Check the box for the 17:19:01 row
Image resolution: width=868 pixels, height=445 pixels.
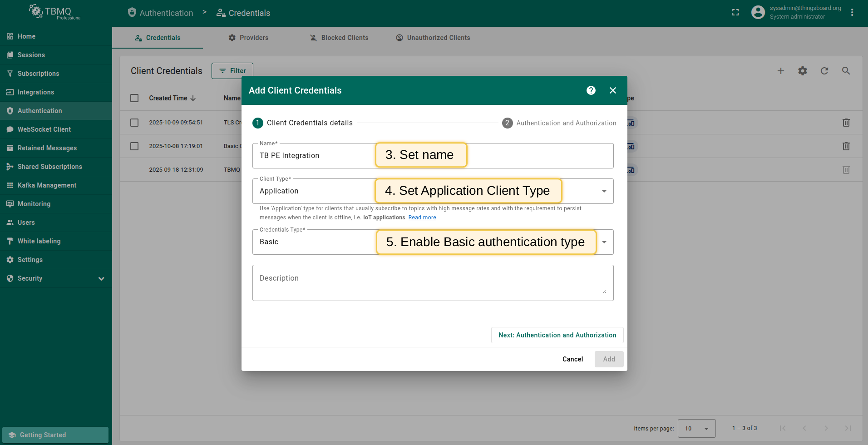[x=134, y=146]
